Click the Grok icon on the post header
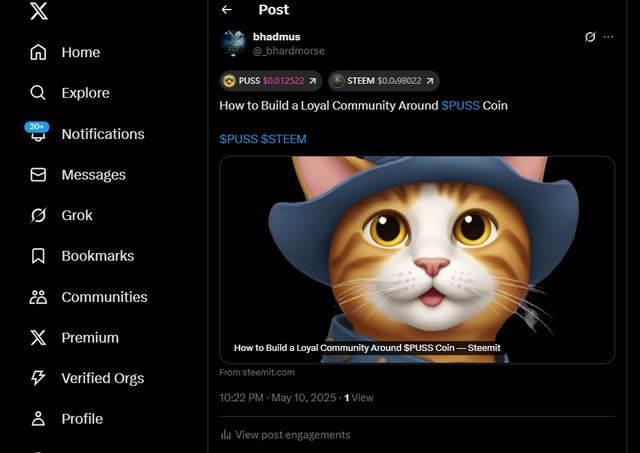 click(x=590, y=37)
